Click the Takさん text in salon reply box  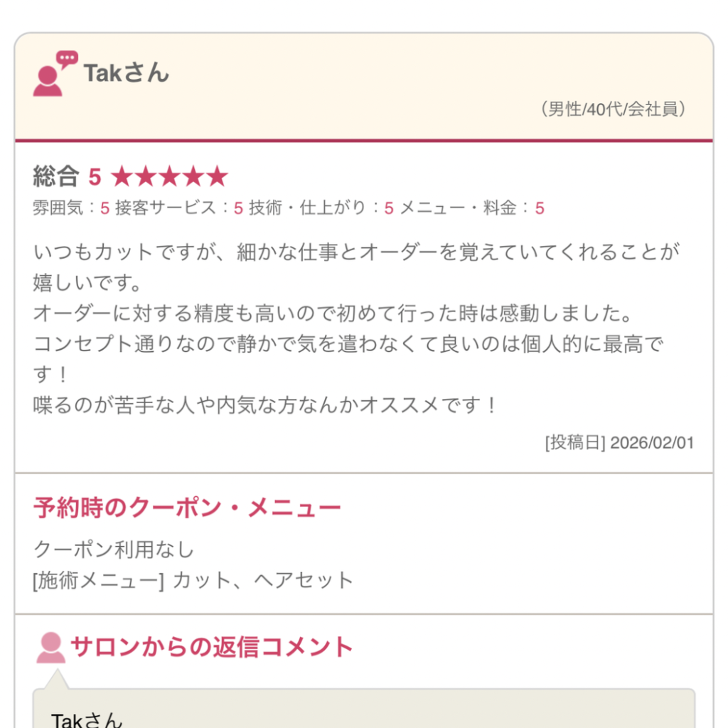pyautogui.click(x=87, y=719)
